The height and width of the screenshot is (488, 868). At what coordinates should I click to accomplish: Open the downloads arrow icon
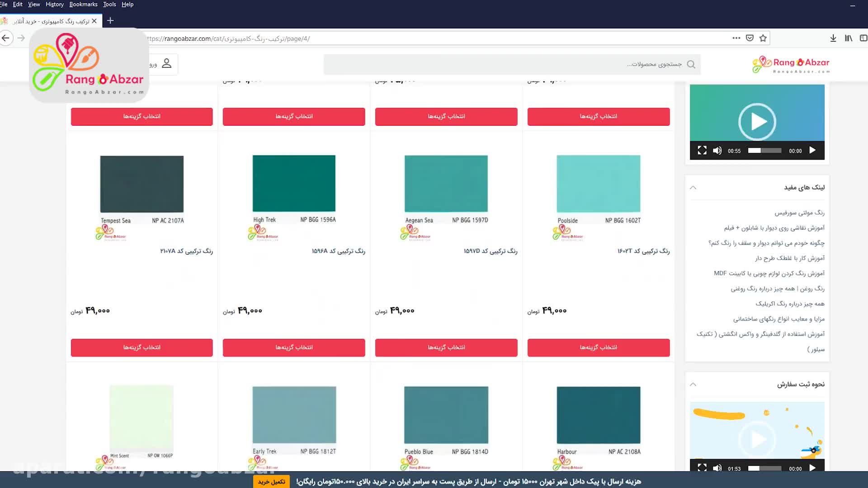(833, 38)
